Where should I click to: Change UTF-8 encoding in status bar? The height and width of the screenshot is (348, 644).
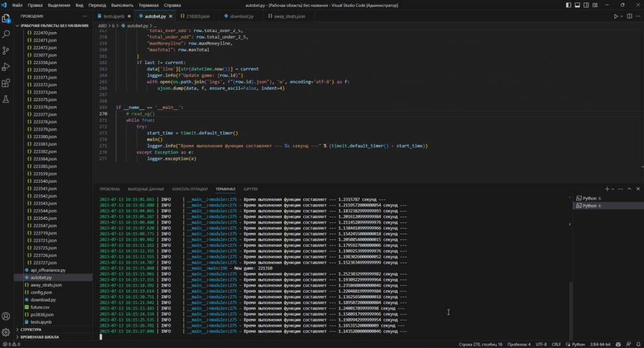click(x=541, y=344)
